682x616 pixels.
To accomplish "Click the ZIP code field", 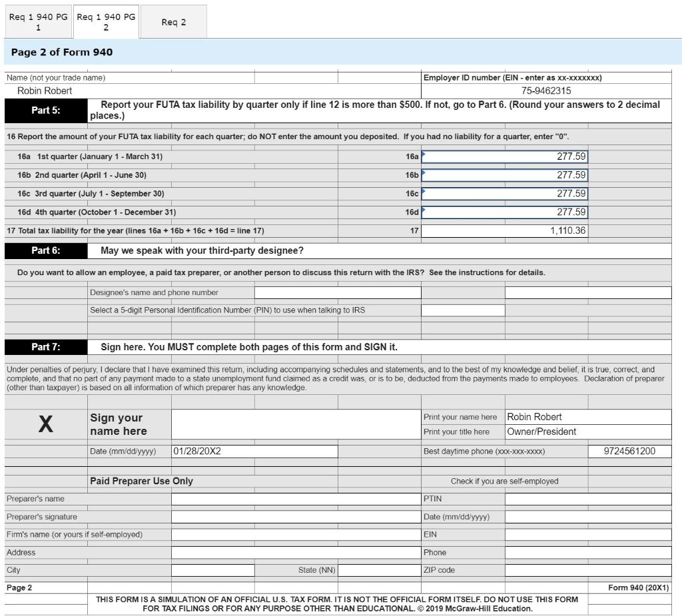I will 589,569.
